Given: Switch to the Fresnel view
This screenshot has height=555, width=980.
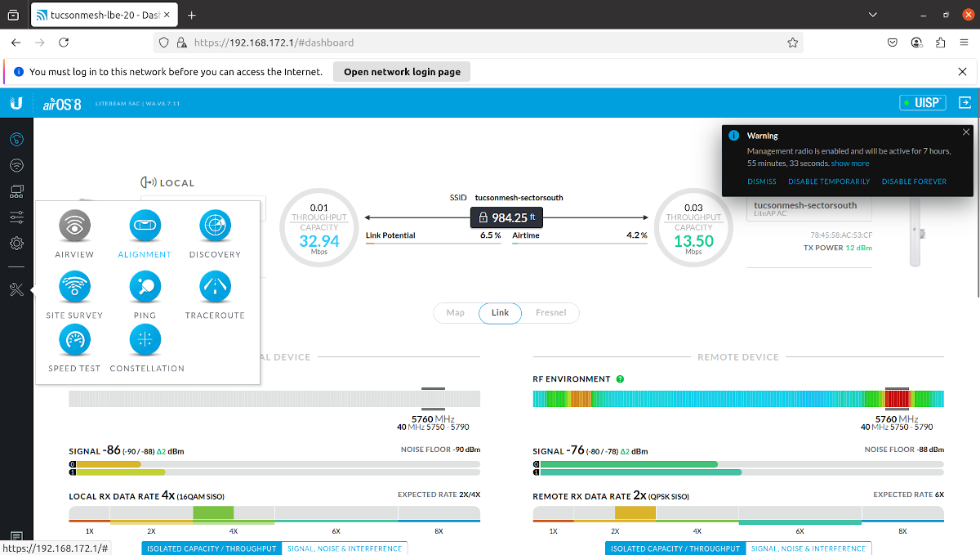Looking at the screenshot, I should pos(551,313).
